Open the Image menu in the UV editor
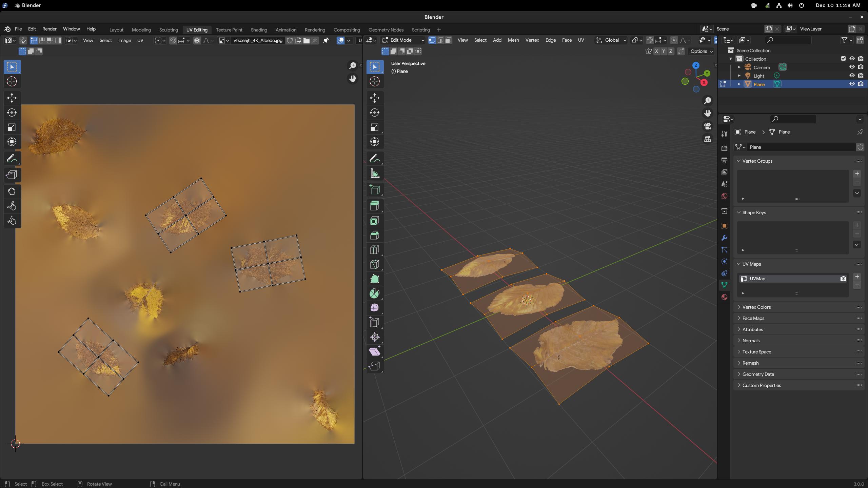Screen dimensions: 868x488 pos(124,41)
